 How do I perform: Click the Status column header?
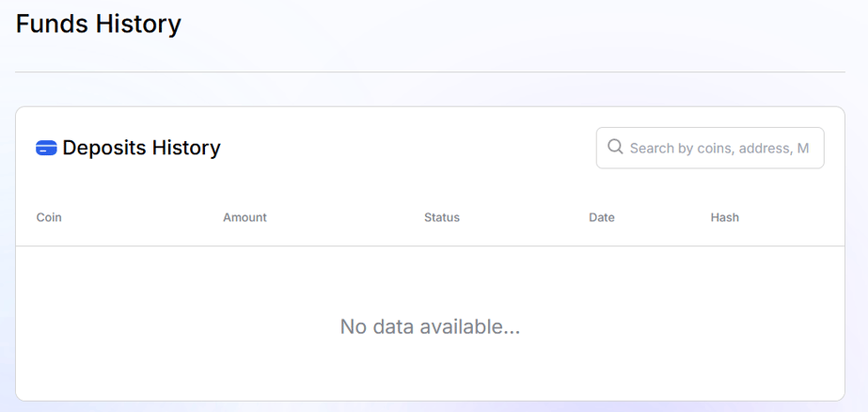[x=442, y=217]
